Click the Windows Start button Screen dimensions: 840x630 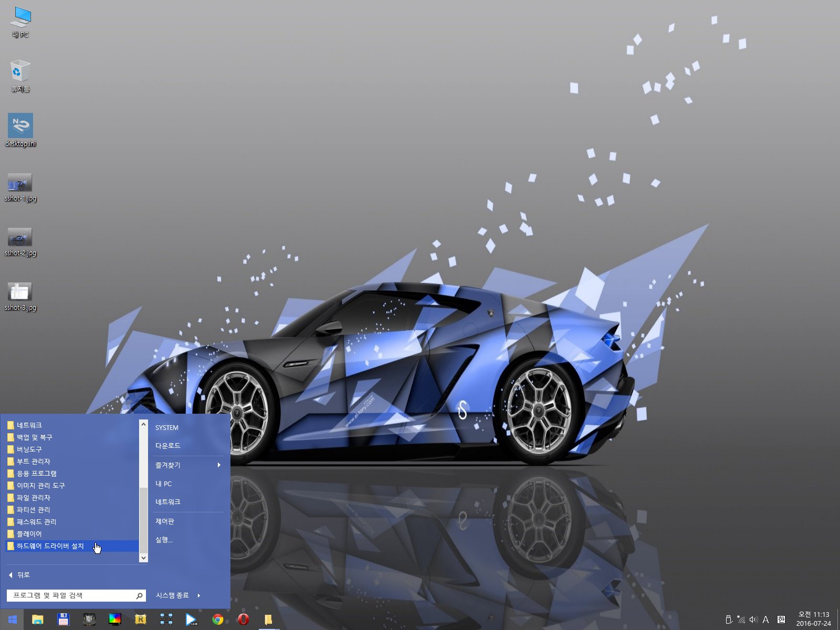tap(12, 619)
